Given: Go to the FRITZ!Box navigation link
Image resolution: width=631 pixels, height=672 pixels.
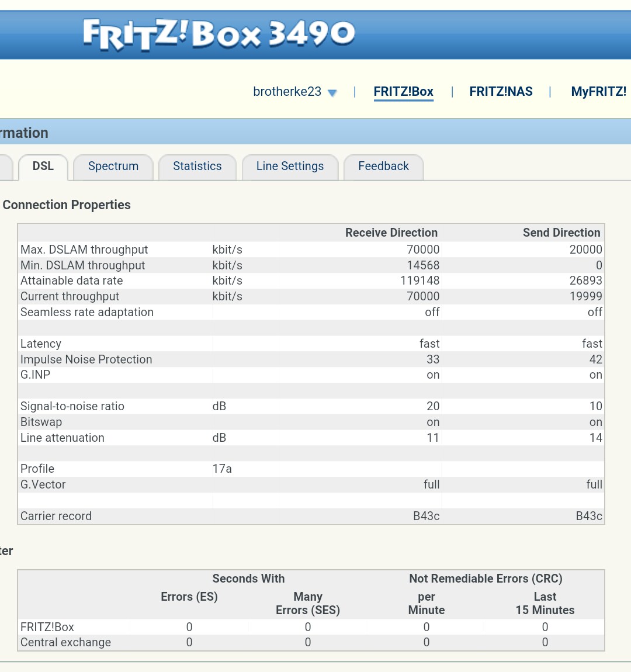Looking at the screenshot, I should 403,92.
